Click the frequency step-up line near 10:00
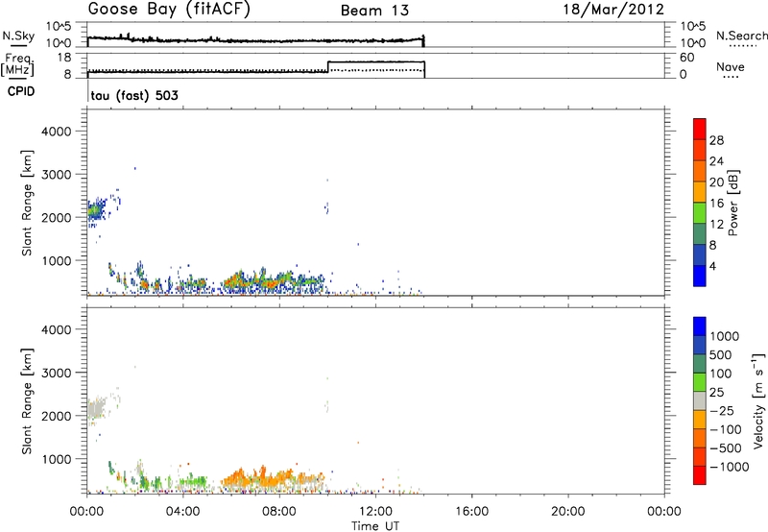This screenshot has width=768, height=532. [327, 66]
